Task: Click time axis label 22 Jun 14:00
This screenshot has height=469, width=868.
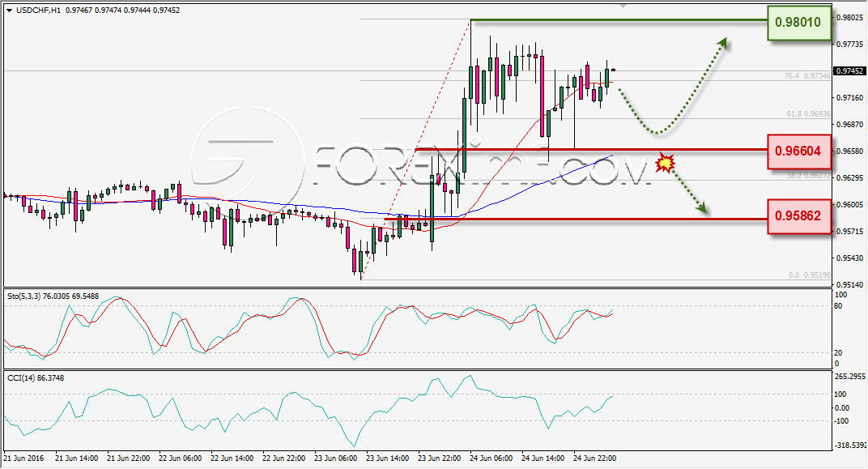Action: [x=232, y=458]
